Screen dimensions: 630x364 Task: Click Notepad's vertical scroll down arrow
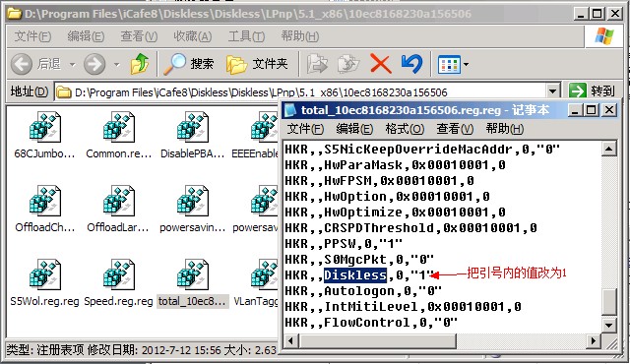[x=608, y=325]
